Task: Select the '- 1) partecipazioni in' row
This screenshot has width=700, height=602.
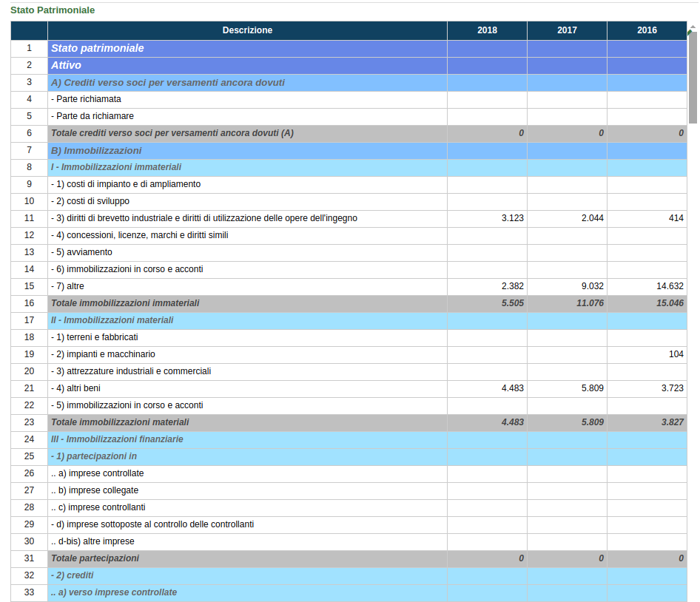Action: [349, 456]
